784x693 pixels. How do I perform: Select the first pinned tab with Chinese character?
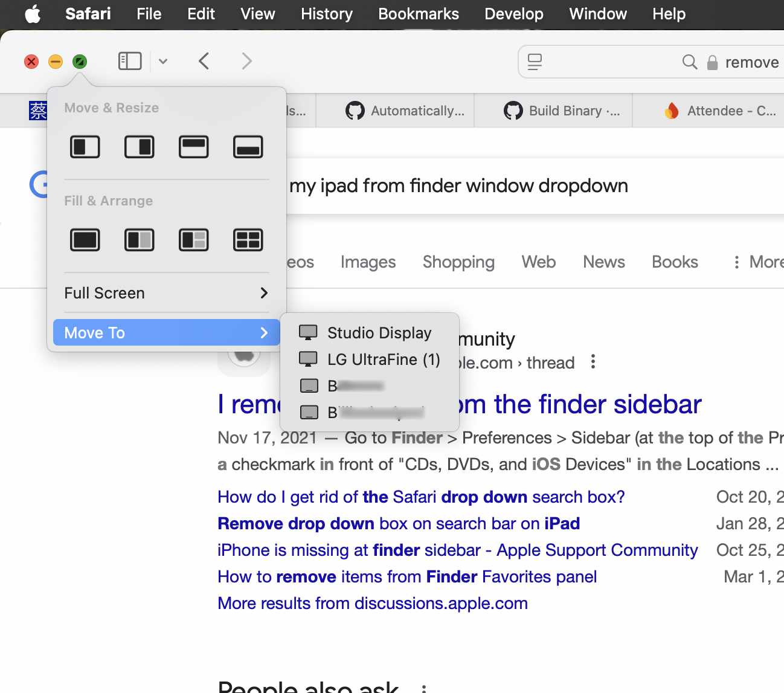click(x=38, y=111)
